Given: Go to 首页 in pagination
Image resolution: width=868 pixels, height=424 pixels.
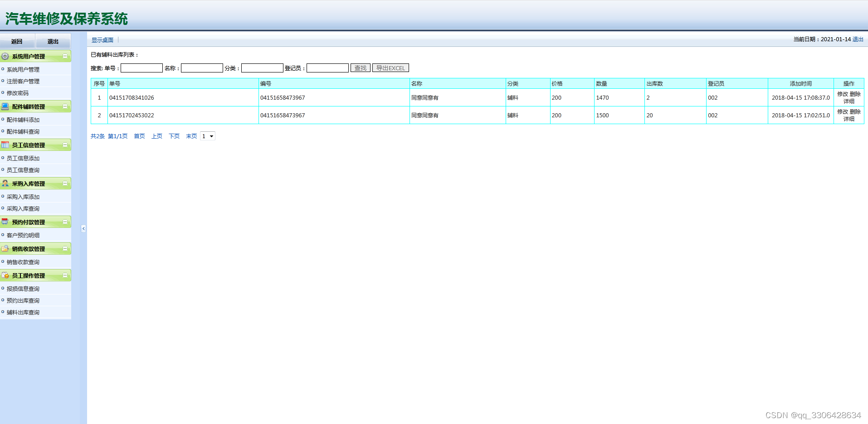Looking at the screenshot, I should [x=139, y=136].
